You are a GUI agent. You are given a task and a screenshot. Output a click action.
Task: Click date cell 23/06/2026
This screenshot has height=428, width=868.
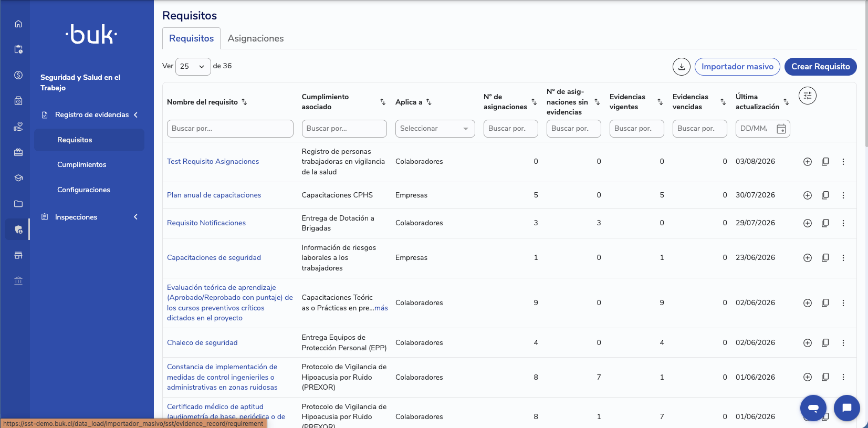tap(755, 258)
